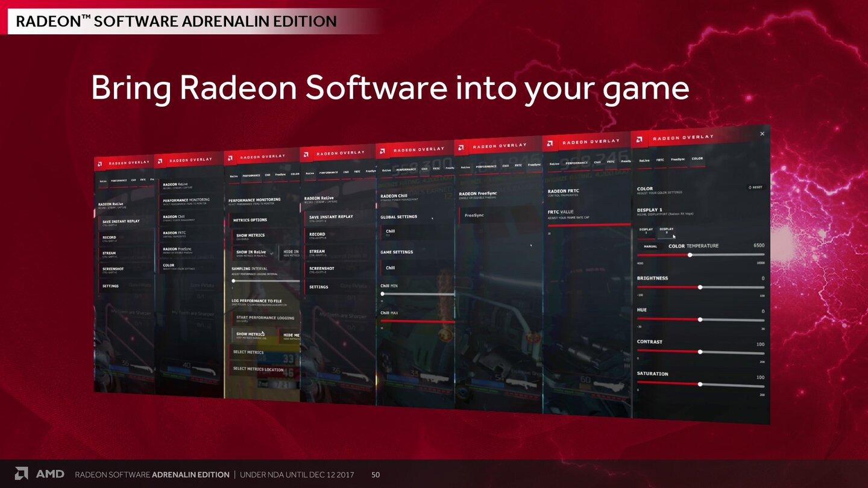Click Stream in the fourth overlay panel
Image resolution: width=868 pixels, height=488 pixels.
point(339,252)
